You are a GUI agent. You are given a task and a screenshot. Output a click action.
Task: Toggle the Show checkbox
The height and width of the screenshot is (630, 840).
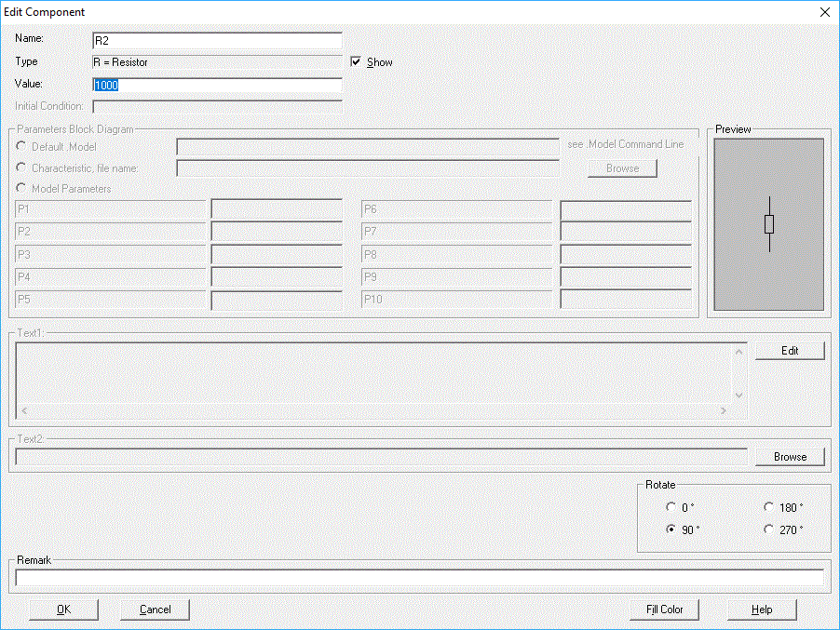click(x=356, y=62)
